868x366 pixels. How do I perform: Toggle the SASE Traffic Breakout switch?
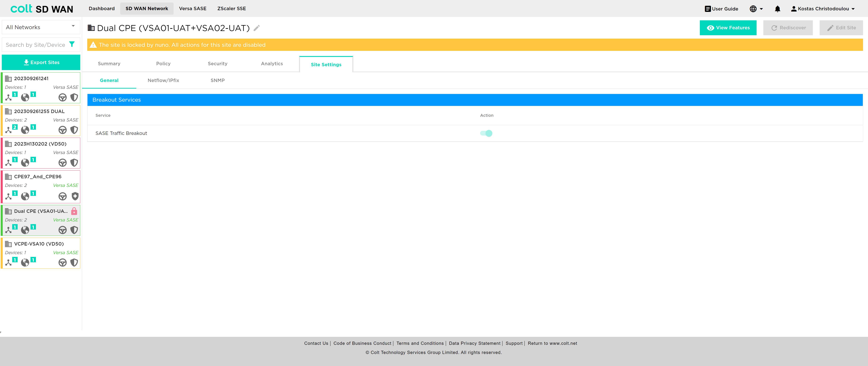tap(486, 133)
